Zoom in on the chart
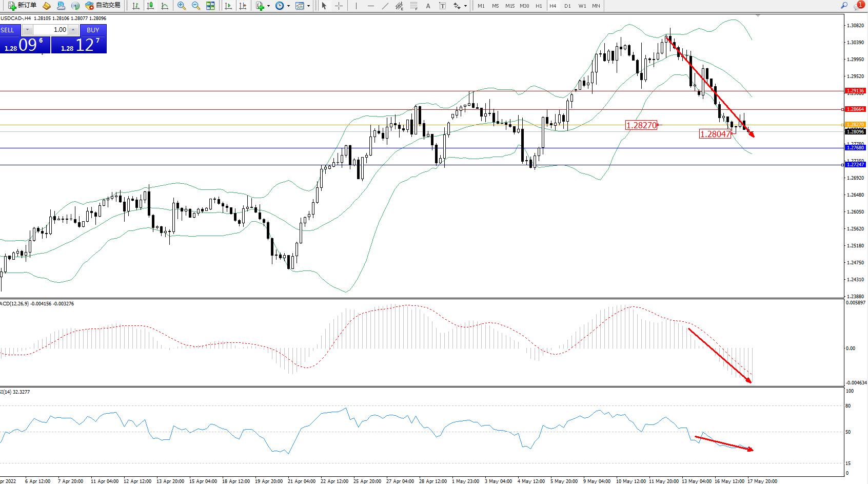The width and height of the screenshot is (868, 484). [x=182, y=6]
